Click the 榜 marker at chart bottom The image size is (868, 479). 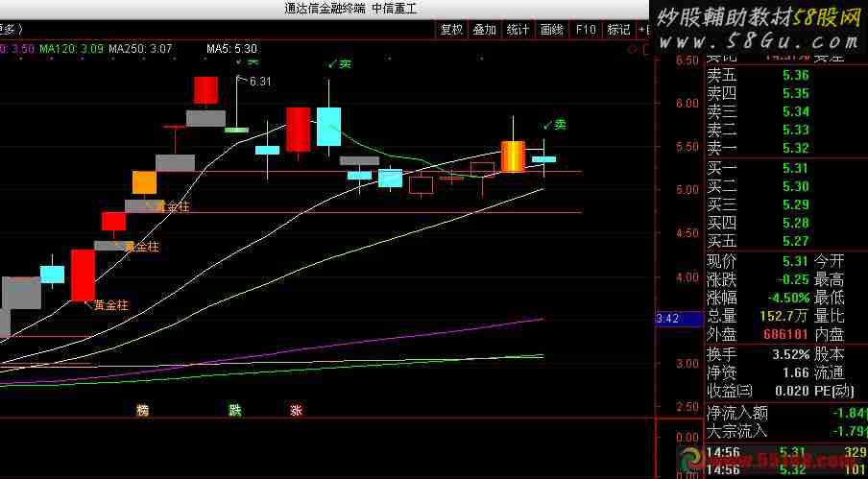[x=143, y=411]
